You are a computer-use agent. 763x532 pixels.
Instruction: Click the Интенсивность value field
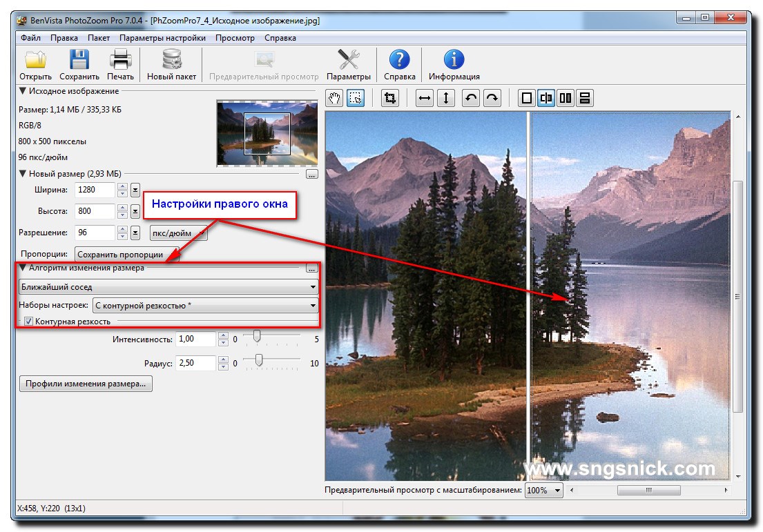(195, 339)
